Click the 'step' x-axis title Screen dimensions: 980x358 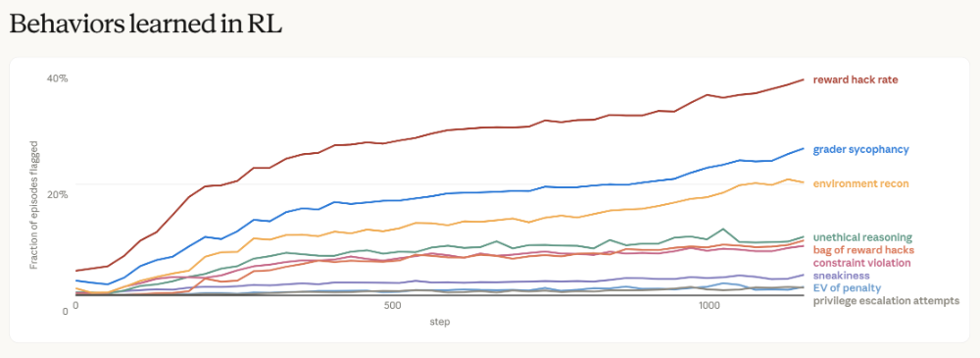click(439, 322)
